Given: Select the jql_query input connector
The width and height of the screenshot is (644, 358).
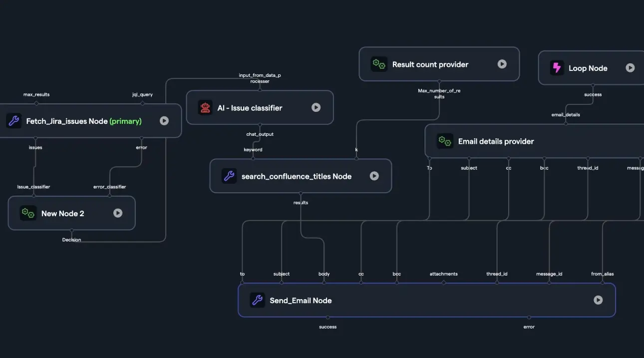Looking at the screenshot, I should (142, 104).
